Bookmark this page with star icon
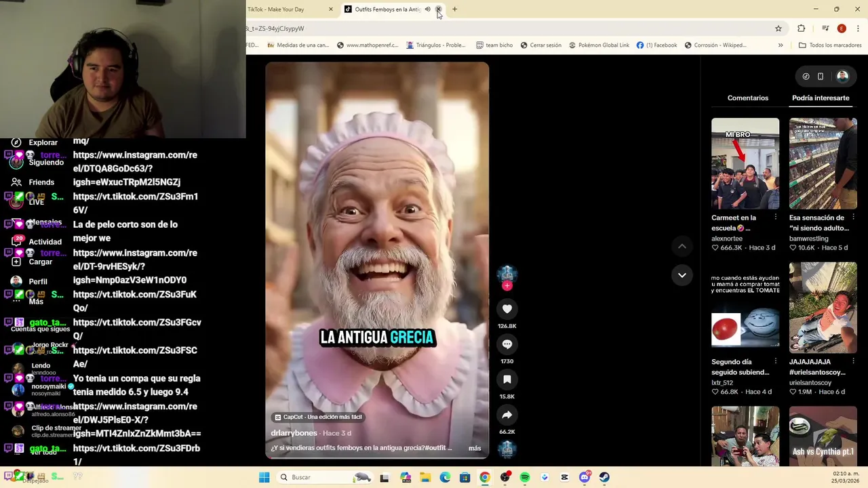The image size is (868, 488). pyautogui.click(x=778, y=28)
